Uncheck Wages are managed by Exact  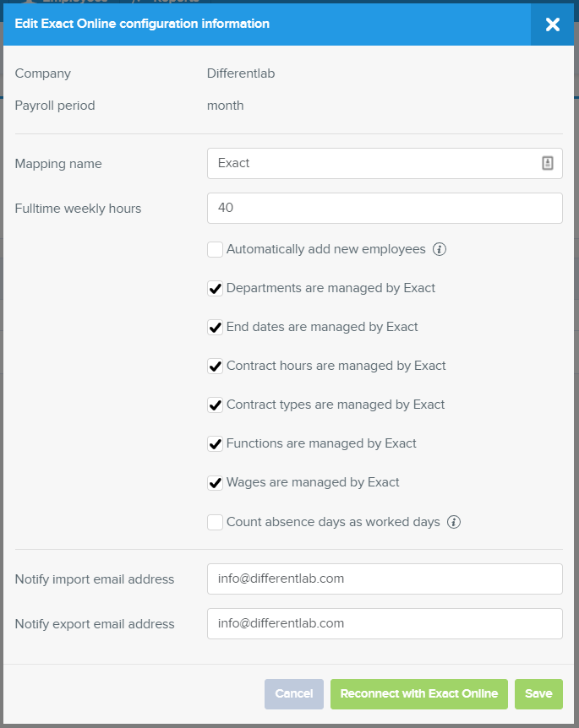[215, 483]
